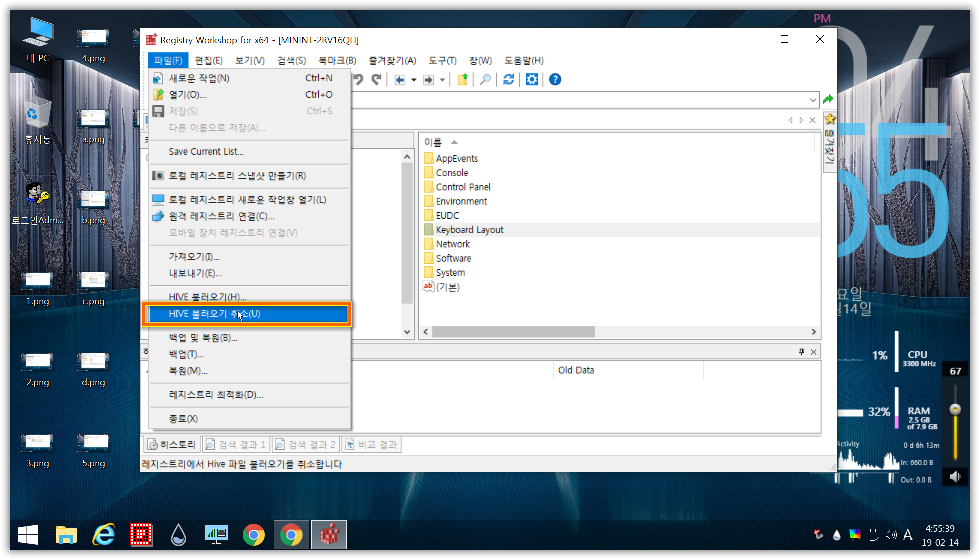Refresh the registry view
This screenshot has width=980, height=560.
pyautogui.click(x=509, y=80)
